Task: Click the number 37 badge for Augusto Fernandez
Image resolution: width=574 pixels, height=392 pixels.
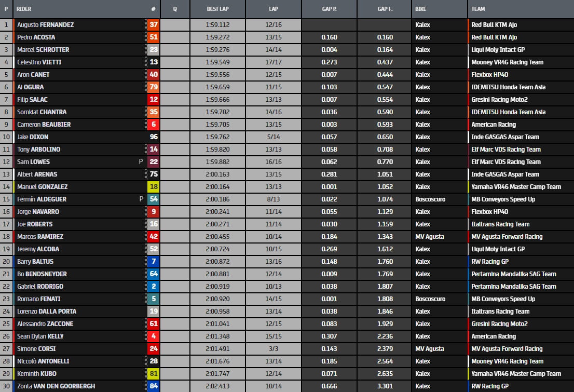Action: (x=154, y=24)
